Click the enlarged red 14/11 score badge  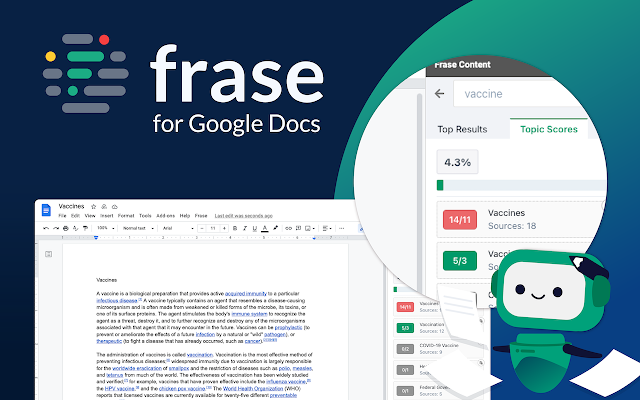pyautogui.click(x=460, y=220)
